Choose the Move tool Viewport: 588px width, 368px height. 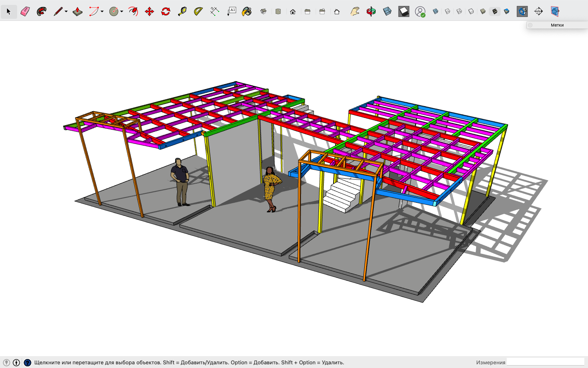pos(149,11)
